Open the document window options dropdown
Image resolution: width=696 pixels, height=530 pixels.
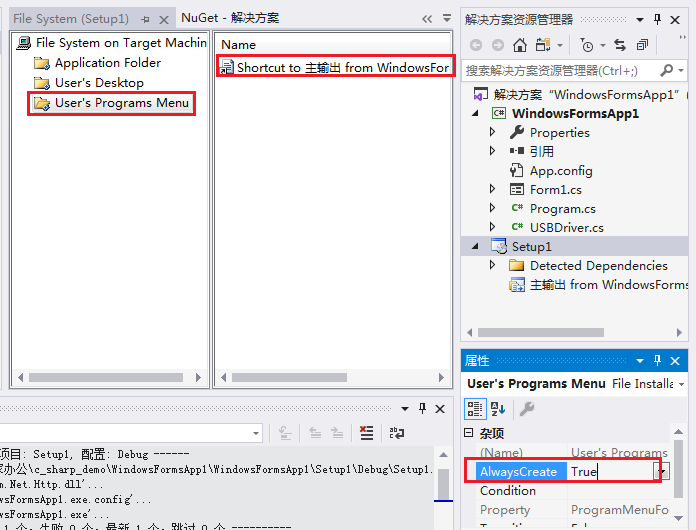tap(447, 18)
